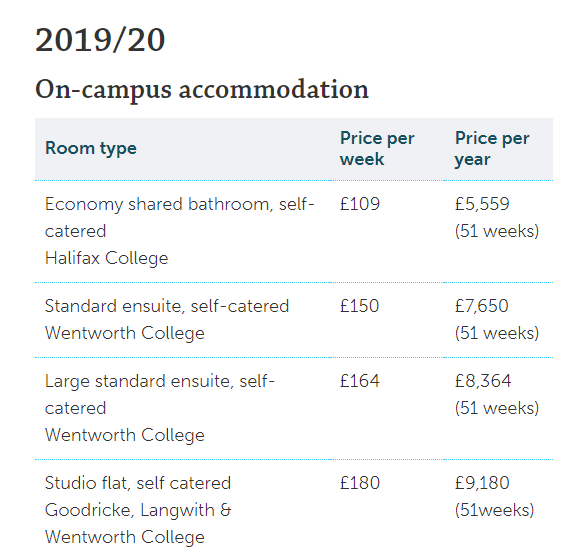Viewport: 585px width, 556px height.
Task: Click Standard ensuite, self-catered room text
Action: point(167,306)
